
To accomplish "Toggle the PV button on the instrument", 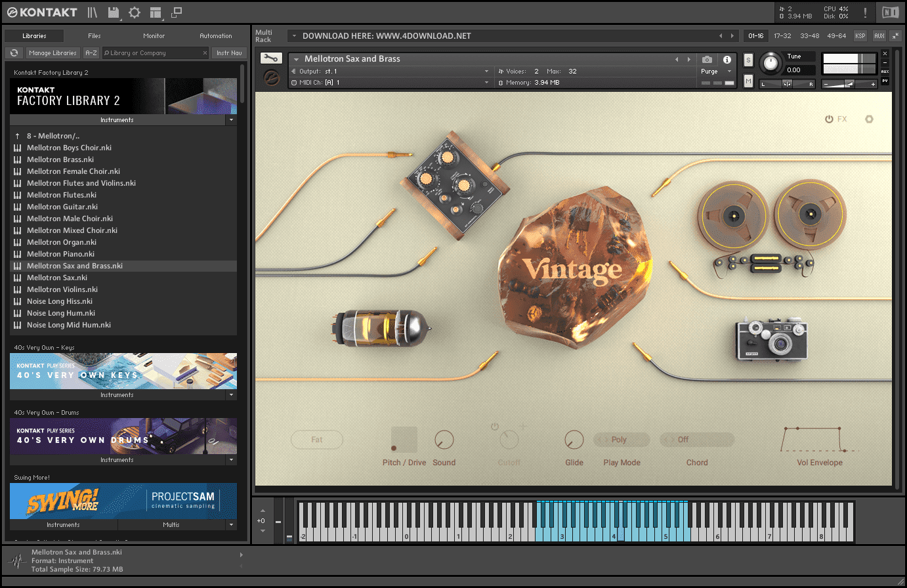I will [x=885, y=81].
